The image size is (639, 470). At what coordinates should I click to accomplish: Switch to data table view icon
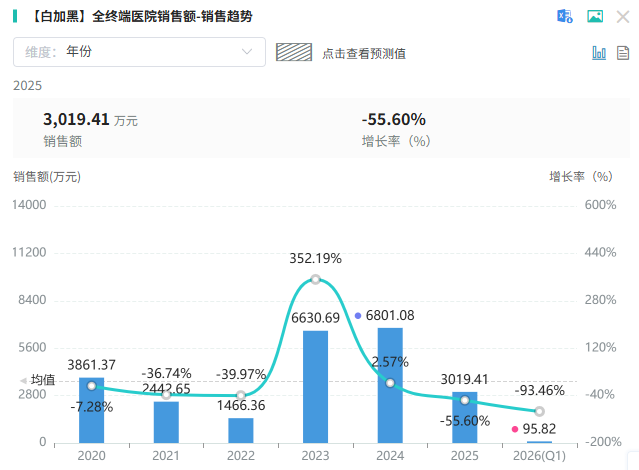pos(623,53)
